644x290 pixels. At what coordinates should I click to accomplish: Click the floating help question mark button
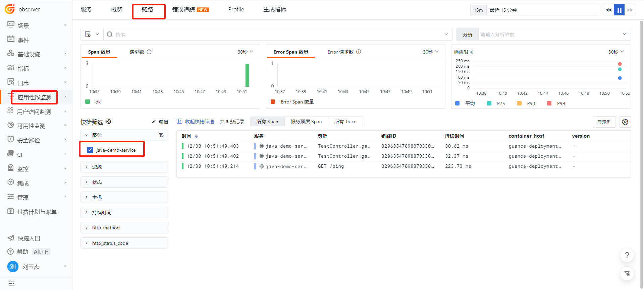pos(627,255)
